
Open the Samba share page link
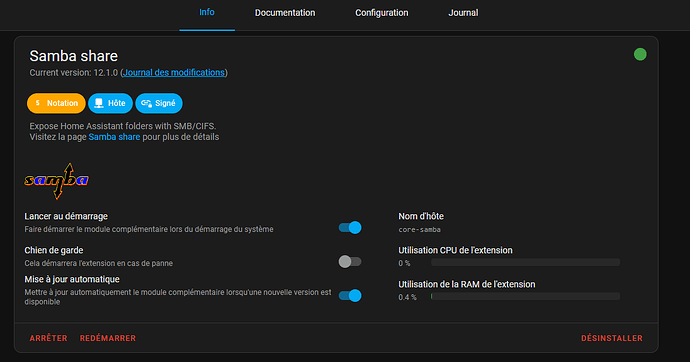[114, 137]
